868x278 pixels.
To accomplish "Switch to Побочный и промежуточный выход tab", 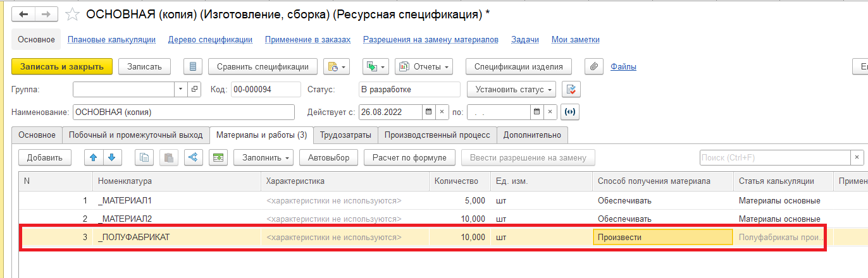I will tap(135, 135).
